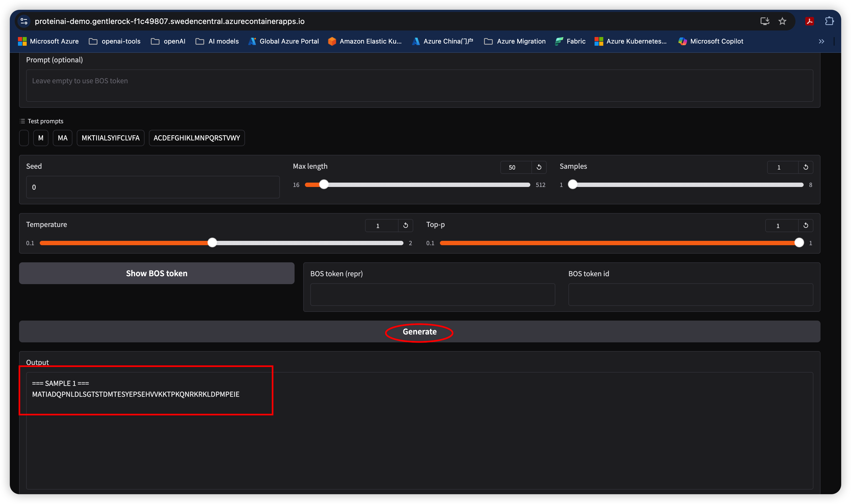This screenshot has width=851, height=504.
Task: Open the Azure China portal bookmark
Action: click(442, 41)
